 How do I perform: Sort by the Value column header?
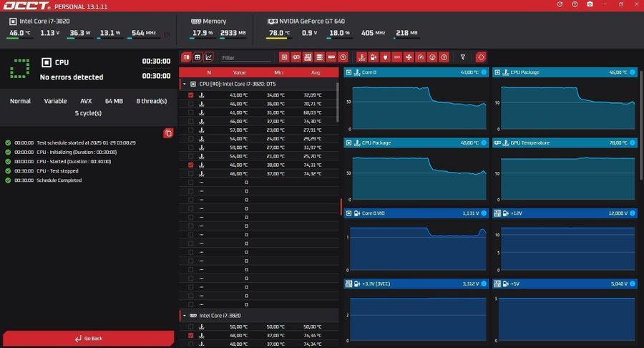click(x=240, y=72)
